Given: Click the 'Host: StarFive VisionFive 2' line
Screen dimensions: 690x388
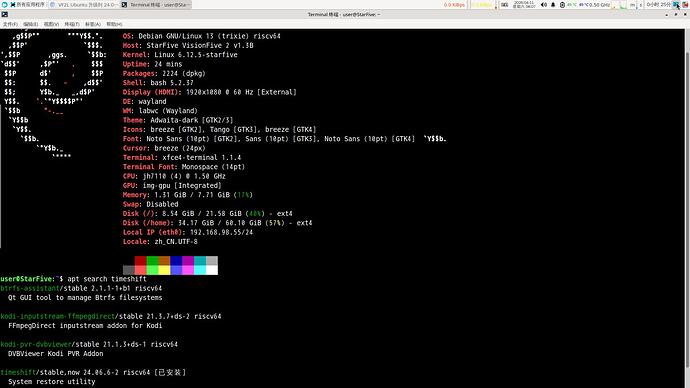Looking at the screenshot, I should [188, 45].
